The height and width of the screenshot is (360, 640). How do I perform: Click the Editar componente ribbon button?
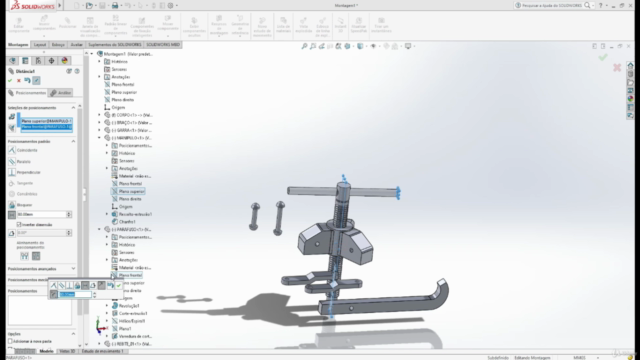(19, 25)
